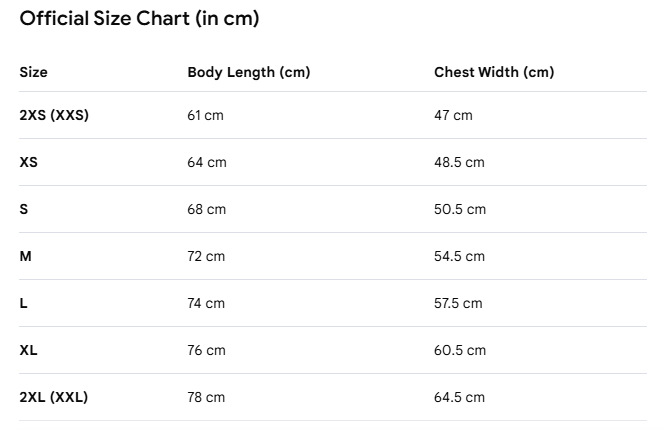Click the S size row label
The height and width of the screenshot is (430, 665).
24,209
